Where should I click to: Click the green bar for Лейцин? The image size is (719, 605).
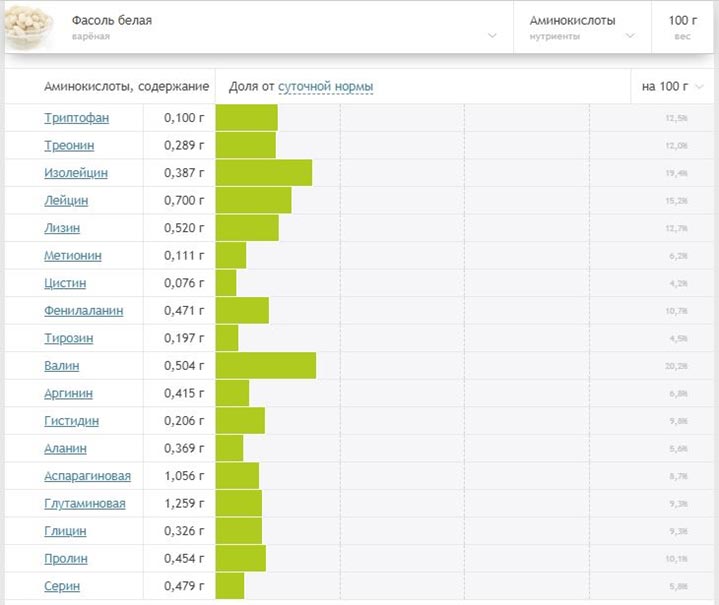(x=254, y=200)
